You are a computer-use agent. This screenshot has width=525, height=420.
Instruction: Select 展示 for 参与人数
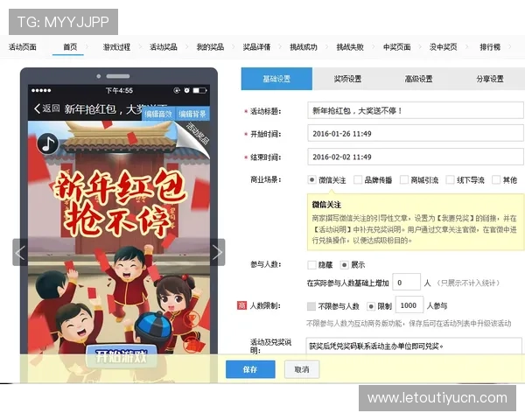344,265
